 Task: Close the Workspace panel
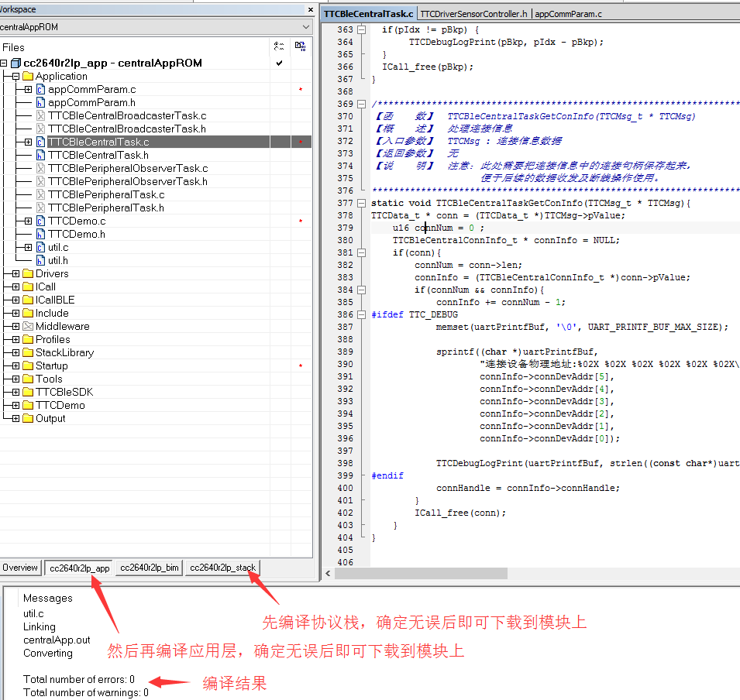(310, 9)
